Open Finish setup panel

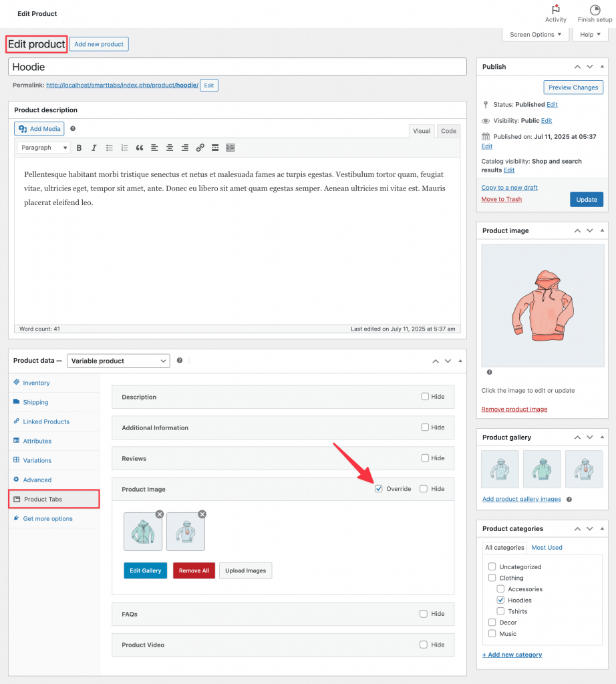click(x=595, y=13)
